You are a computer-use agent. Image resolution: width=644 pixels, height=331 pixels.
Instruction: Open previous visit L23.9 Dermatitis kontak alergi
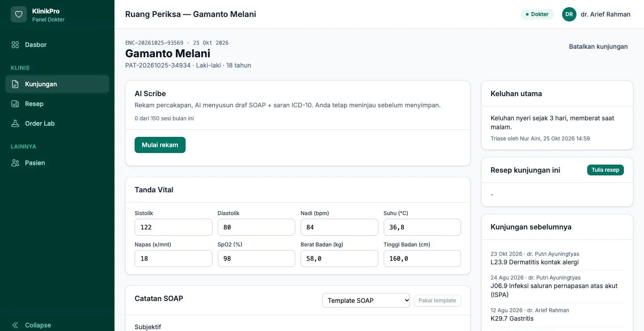557,258
